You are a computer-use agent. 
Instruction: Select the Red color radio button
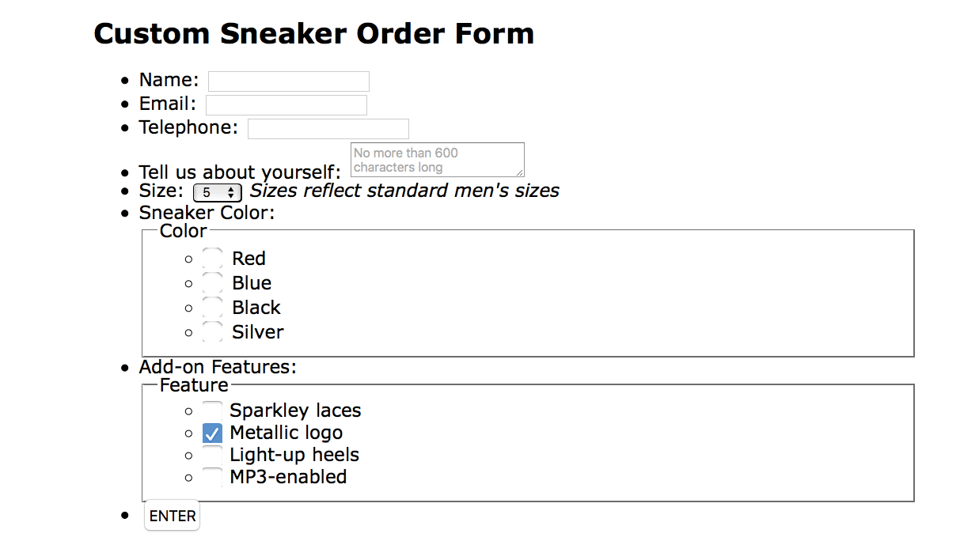click(x=212, y=259)
